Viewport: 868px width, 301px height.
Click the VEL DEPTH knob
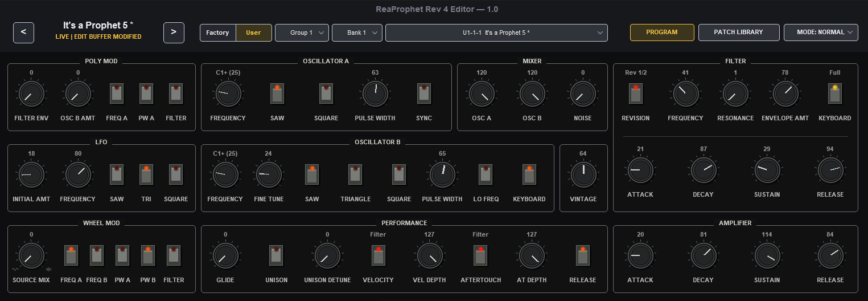[429, 256]
